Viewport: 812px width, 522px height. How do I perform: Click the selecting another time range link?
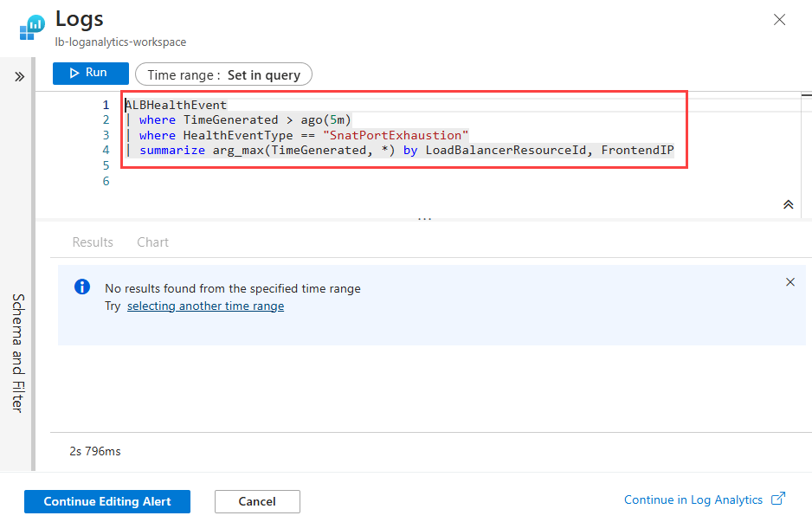pyautogui.click(x=205, y=306)
